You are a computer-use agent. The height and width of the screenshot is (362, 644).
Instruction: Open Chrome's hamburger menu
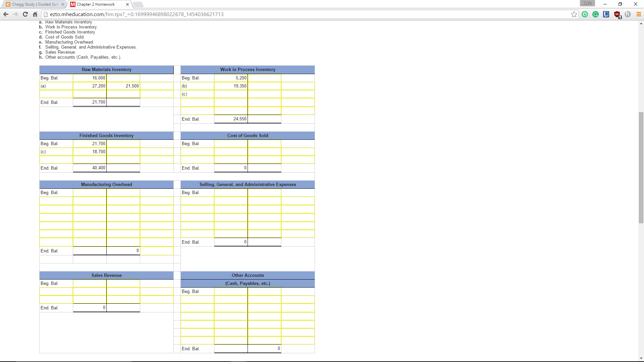pyautogui.click(x=638, y=14)
